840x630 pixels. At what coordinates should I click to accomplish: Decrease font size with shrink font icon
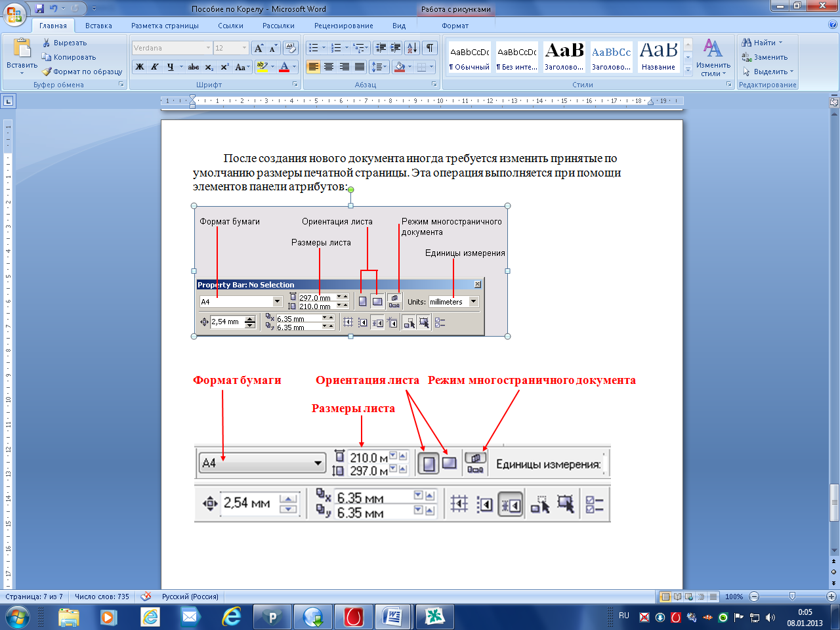tap(273, 48)
